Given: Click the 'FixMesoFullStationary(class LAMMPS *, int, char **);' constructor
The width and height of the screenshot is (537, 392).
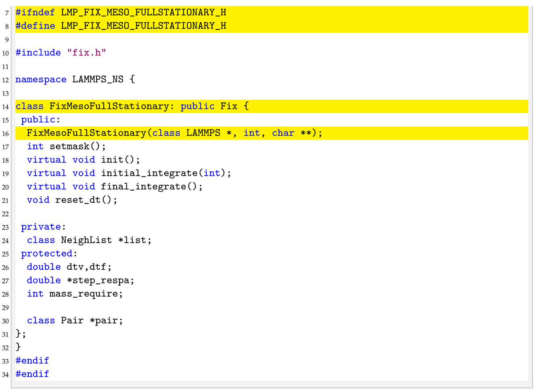Looking at the screenshot, I should point(174,133).
